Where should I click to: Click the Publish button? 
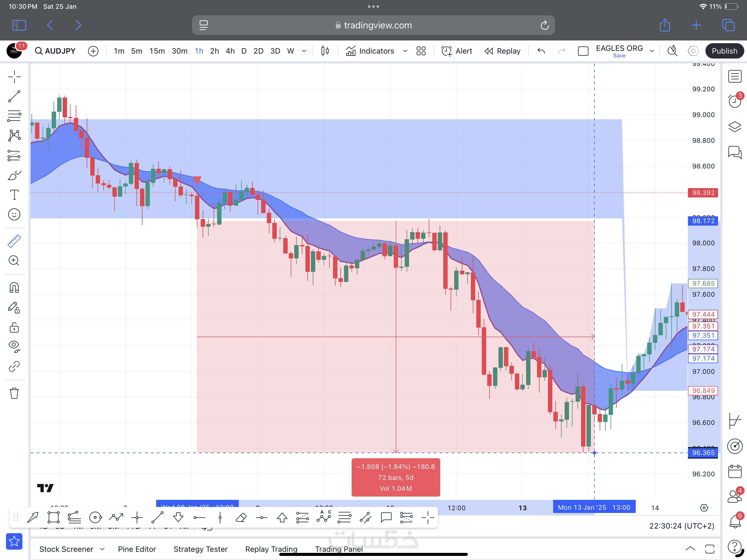(x=724, y=51)
